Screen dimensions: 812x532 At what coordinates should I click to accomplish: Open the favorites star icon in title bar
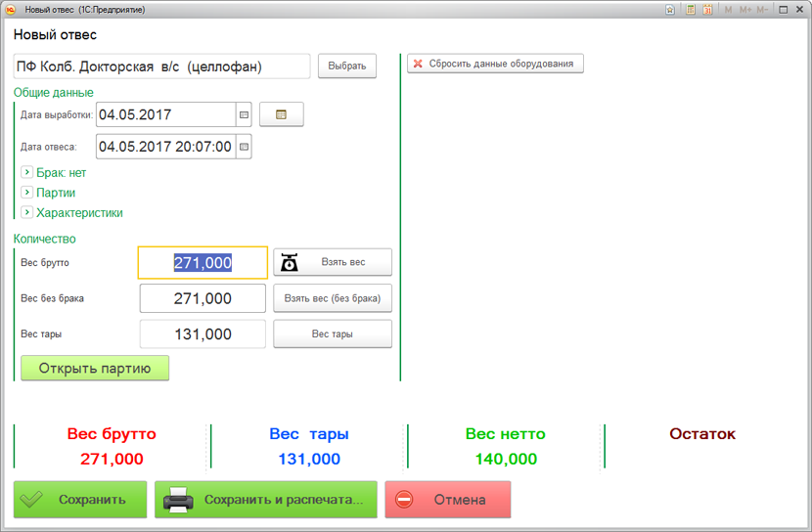point(670,10)
